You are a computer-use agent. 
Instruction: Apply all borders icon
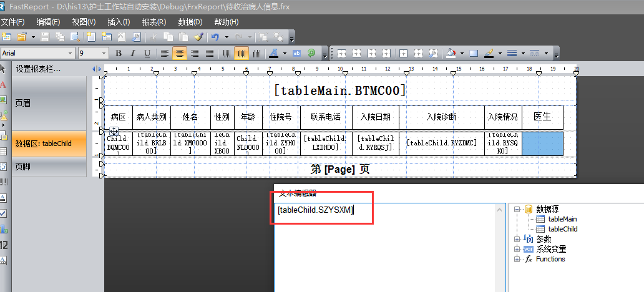point(403,53)
